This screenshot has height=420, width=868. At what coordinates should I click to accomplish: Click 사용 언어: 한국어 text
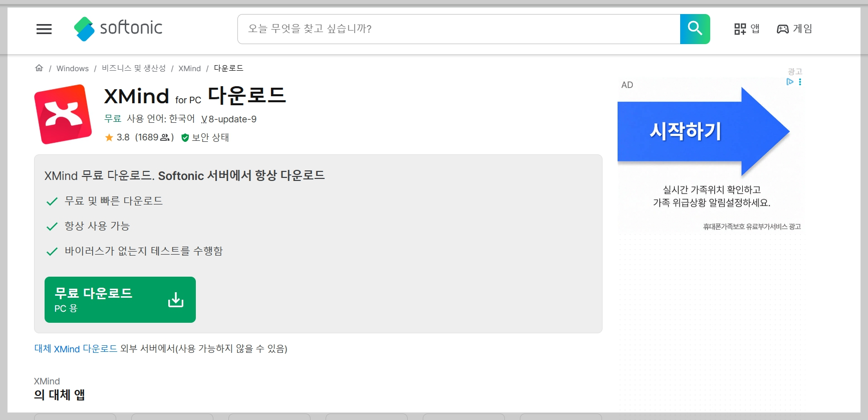point(161,119)
